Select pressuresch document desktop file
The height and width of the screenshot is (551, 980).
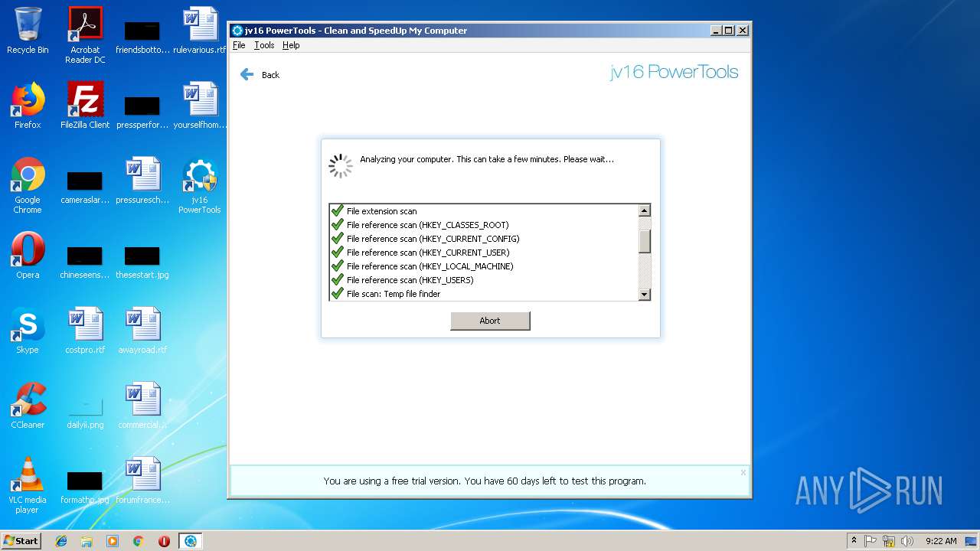coord(142,181)
